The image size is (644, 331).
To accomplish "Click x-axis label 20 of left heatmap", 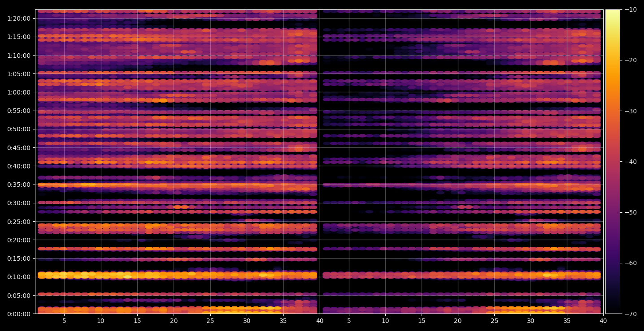I will coord(174,321).
